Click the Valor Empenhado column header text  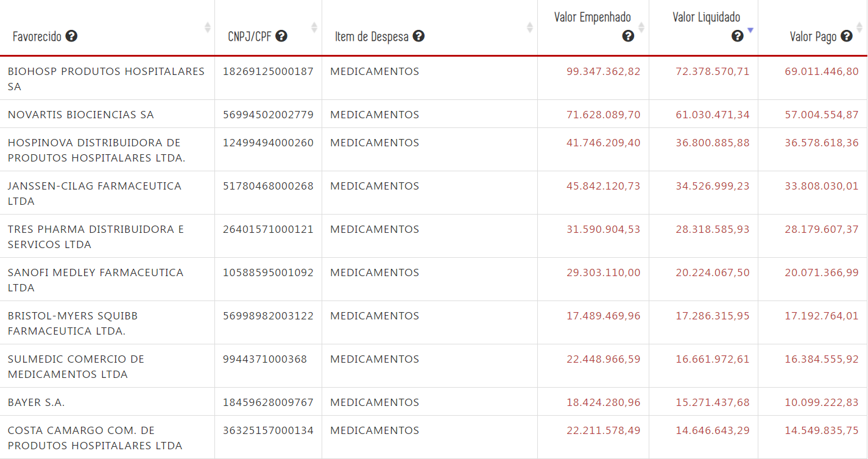[592, 17]
